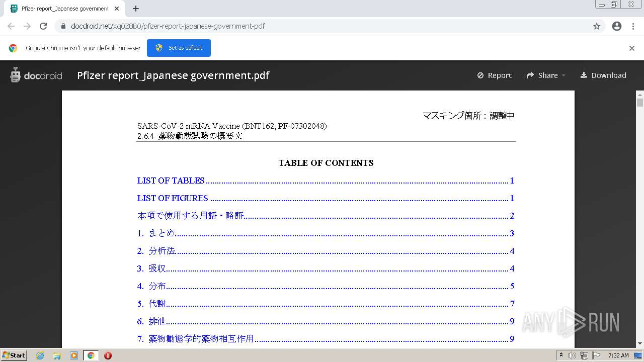The width and height of the screenshot is (644, 362).
Task: Click the page vertical scrollbar thumb
Action: 640,103
